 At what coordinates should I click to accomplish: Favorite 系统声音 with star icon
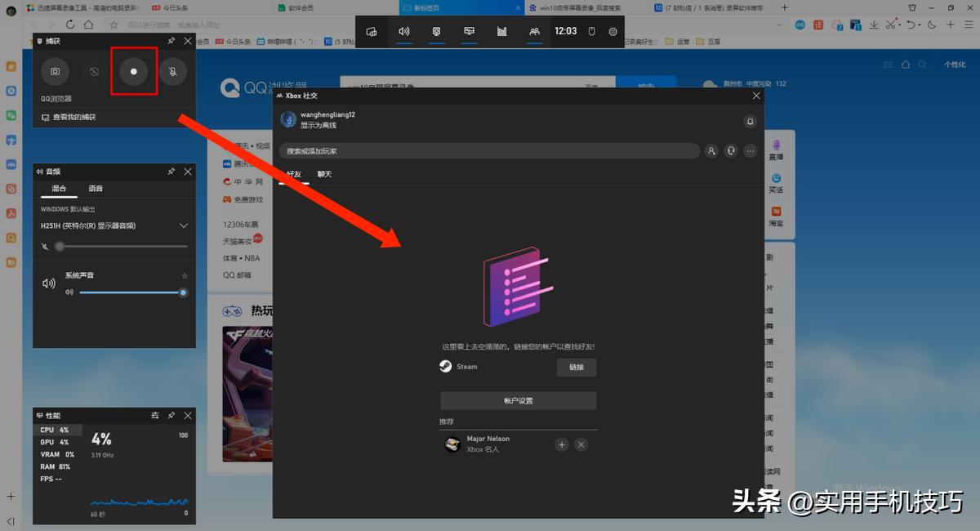point(185,275)
